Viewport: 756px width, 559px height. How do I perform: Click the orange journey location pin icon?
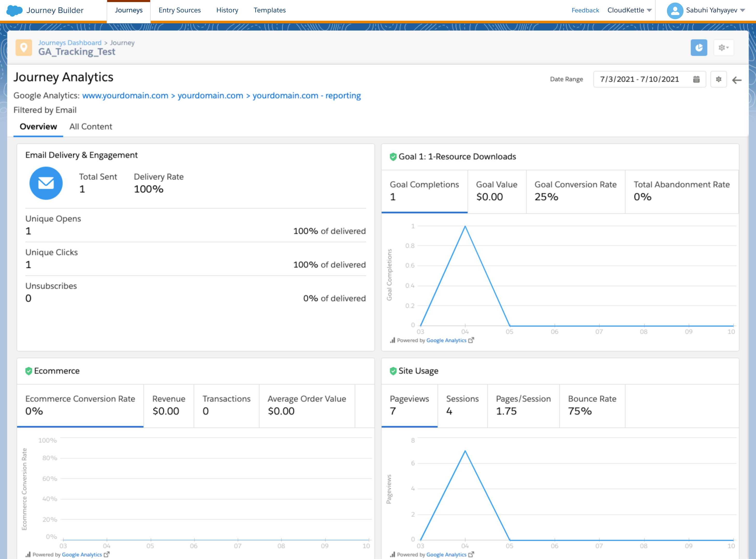coord(24,47)
